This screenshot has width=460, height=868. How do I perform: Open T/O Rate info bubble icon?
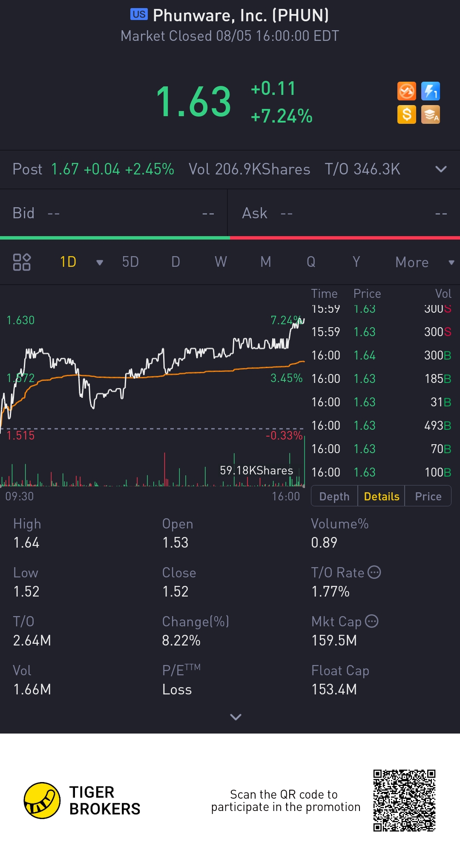[374, 572]
